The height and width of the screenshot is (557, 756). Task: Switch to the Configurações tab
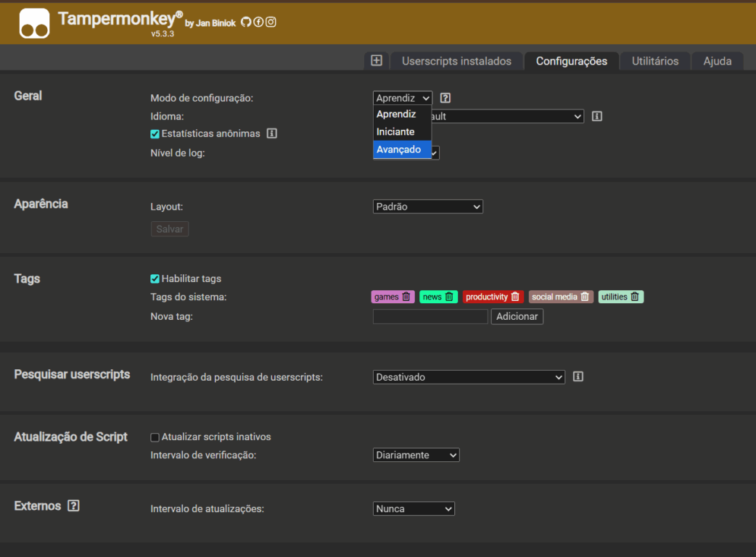pyautogui.click(x=571, y=61)
